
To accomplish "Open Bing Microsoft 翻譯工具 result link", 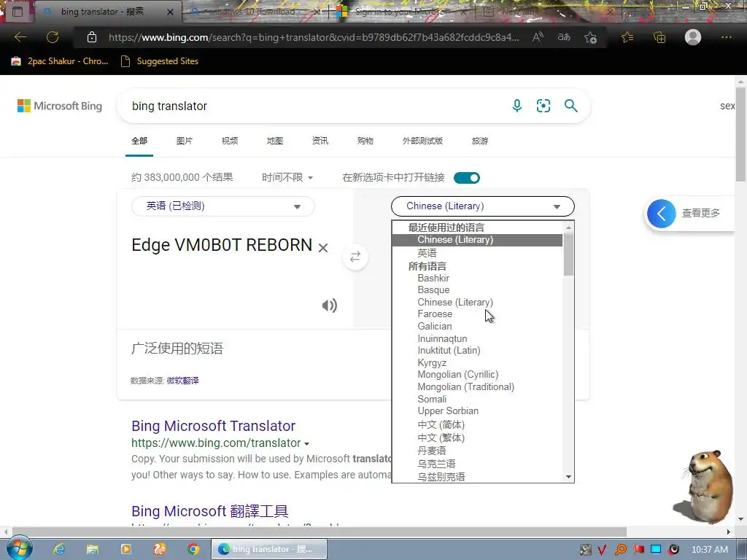I will (x=209, y=511).
